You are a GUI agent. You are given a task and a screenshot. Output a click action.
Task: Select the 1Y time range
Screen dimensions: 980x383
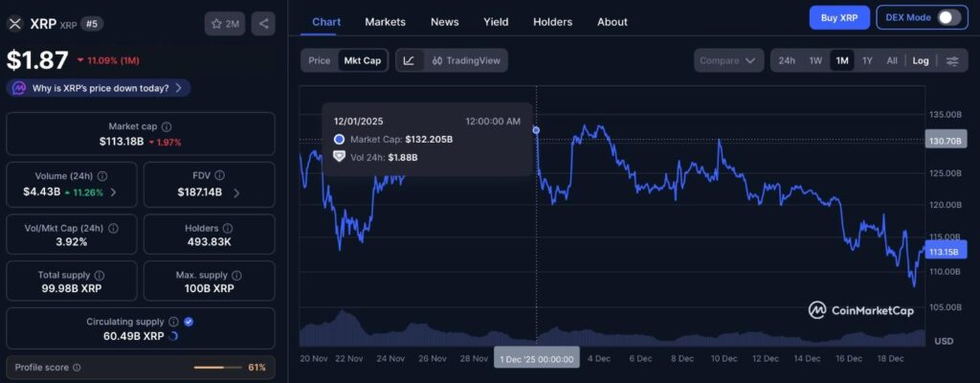point(867,60)
